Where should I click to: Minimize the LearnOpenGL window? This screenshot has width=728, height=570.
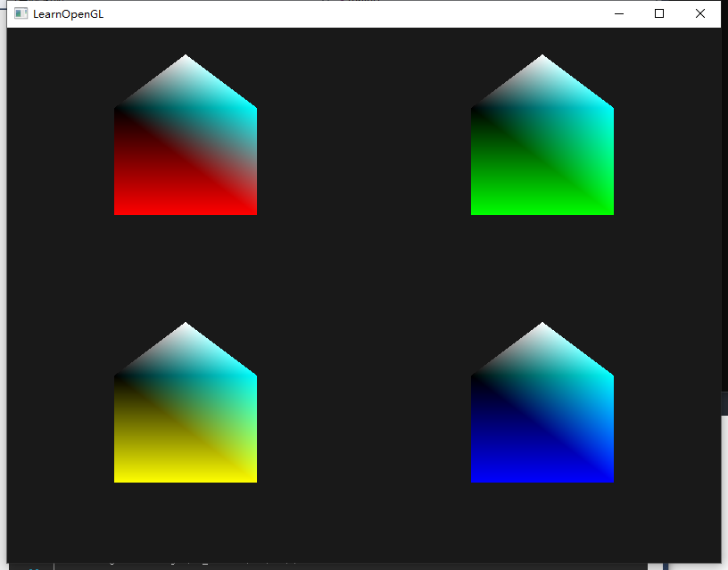(618, 13)
